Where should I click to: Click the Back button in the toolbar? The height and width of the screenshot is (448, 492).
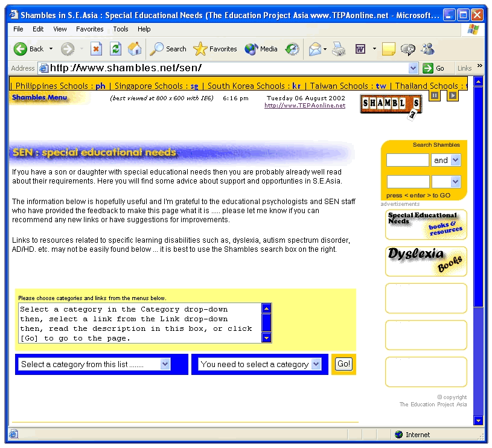point(30,49)
